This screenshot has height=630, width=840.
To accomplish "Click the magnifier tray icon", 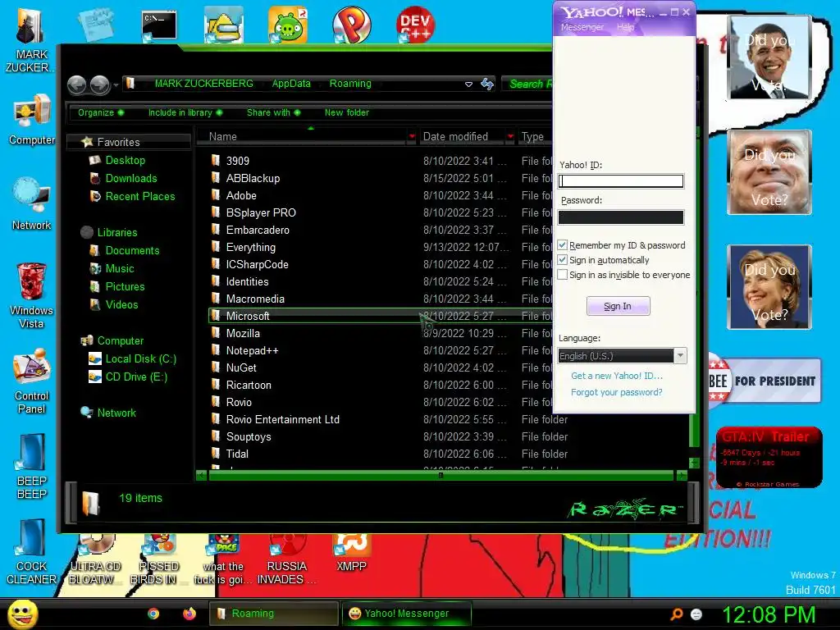I will (677, 614).
